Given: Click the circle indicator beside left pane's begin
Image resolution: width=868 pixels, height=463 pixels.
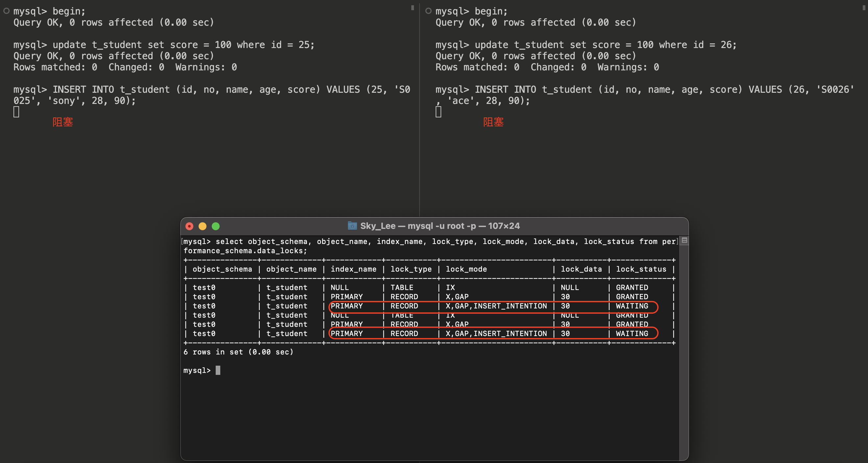Looking at the screenshot, I should click(x=6, y=11).
